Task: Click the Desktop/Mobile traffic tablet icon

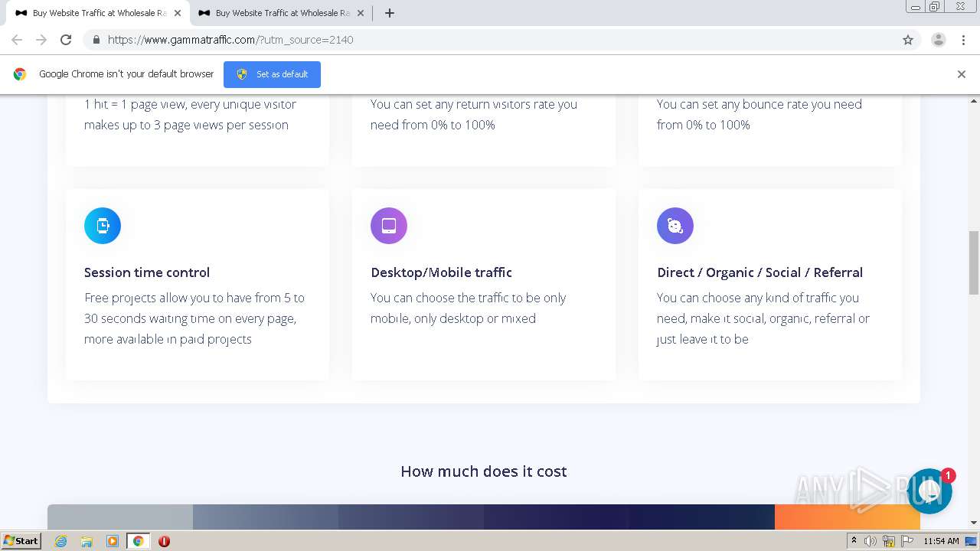Action: tap(389, 226)
